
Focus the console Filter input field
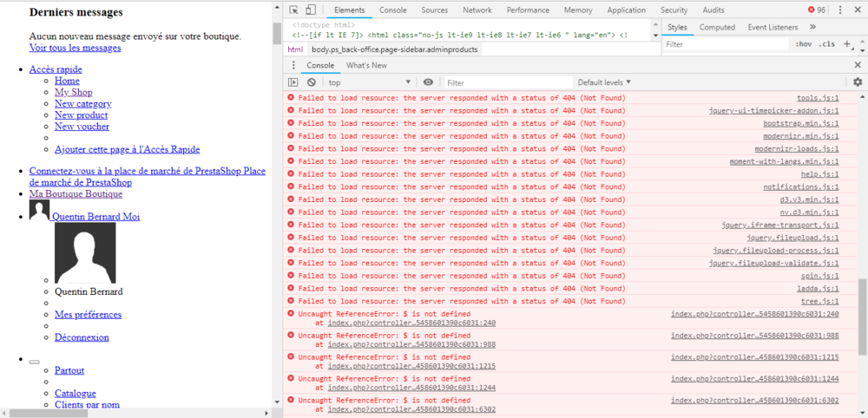(x=508, y=82)
